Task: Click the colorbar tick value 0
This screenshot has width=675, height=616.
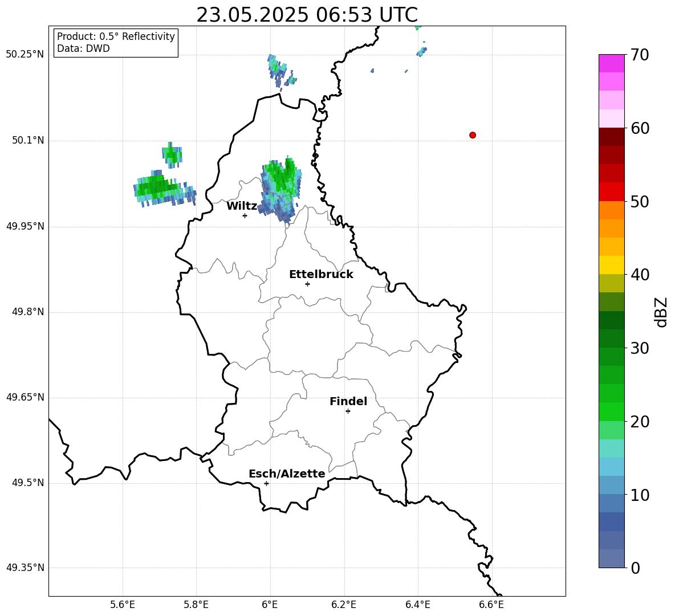Action: click(636, 568)
